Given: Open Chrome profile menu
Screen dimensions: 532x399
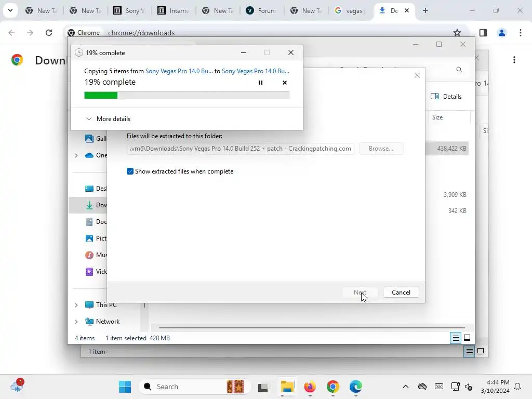Looking at the screenshot, I should tap(501, 33).
